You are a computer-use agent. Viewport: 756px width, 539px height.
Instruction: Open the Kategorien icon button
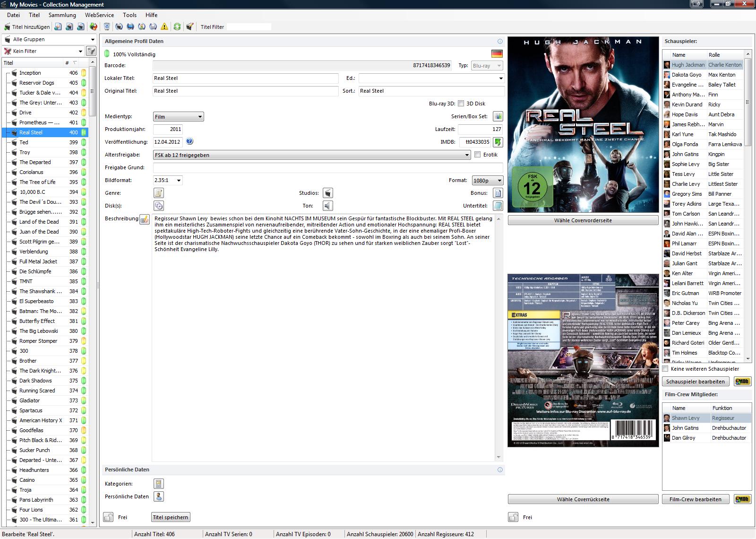click(x=159, y=484)
